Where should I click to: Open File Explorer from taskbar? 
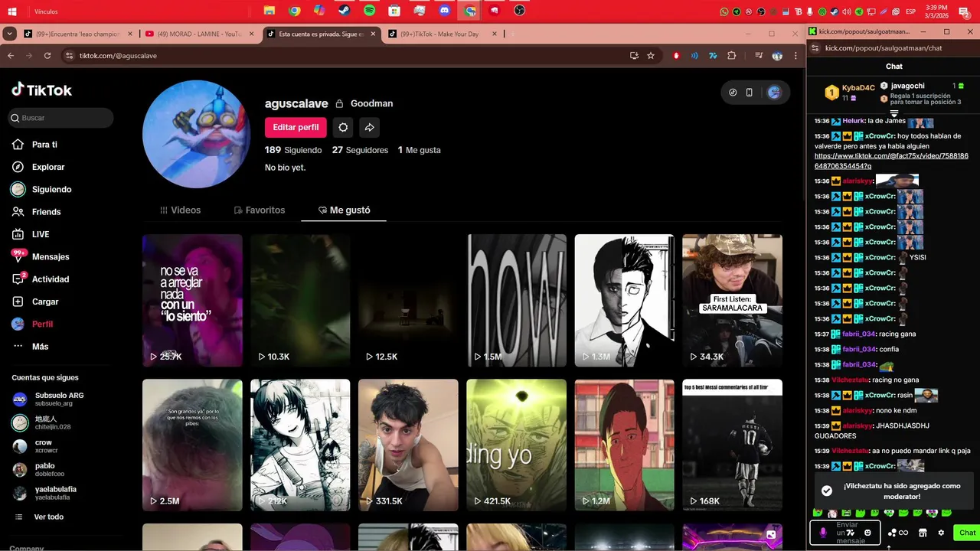(269, 11)
